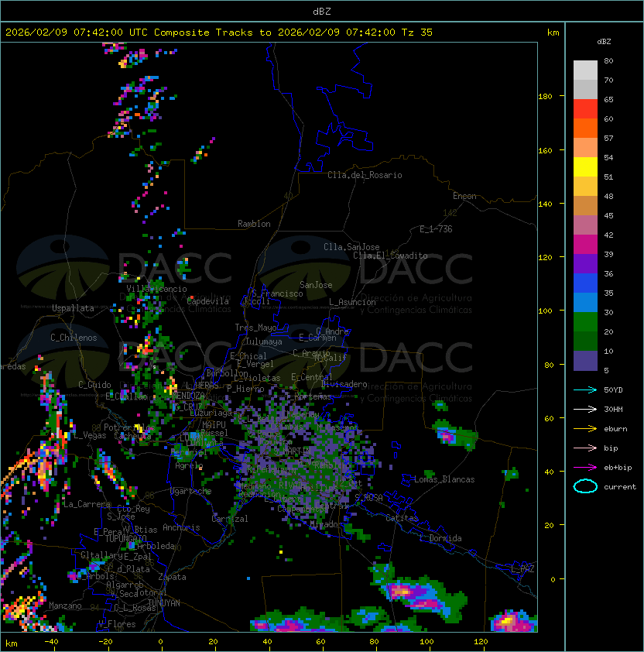Click the Uspallata town label on map
Screen dimensions: 644x652
(73, 308)
